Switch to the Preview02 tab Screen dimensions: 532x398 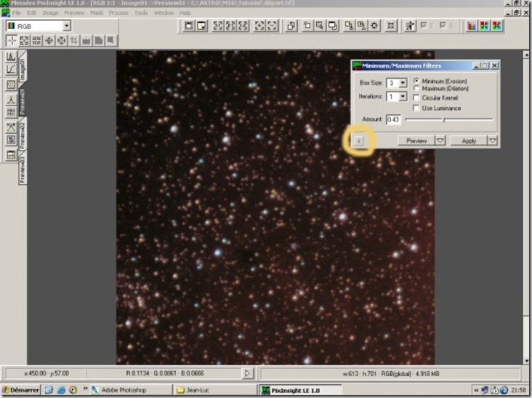[x=23, y=136]
